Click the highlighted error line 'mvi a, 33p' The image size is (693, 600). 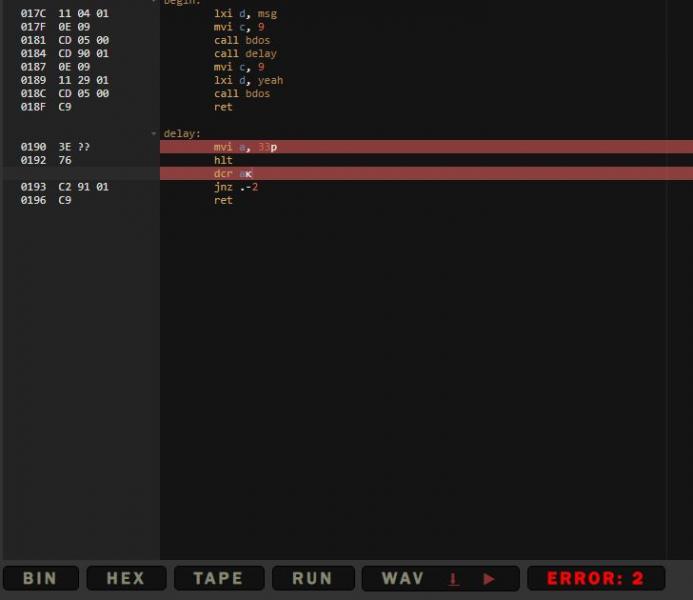tap(245, 147)
